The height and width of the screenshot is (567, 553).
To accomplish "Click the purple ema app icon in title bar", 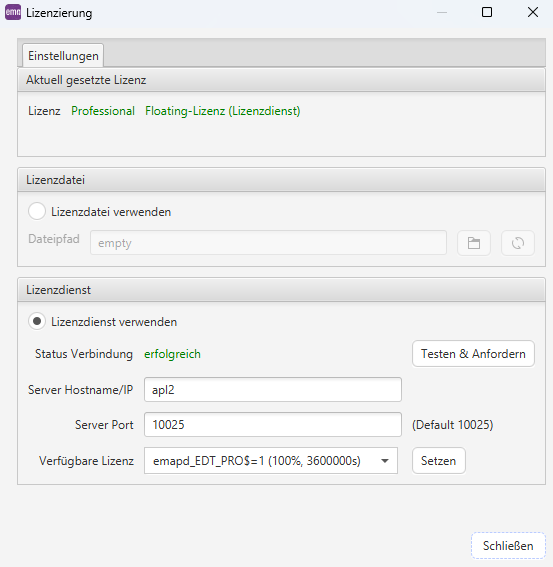I will pyautogui.click(x=13, y=12).
